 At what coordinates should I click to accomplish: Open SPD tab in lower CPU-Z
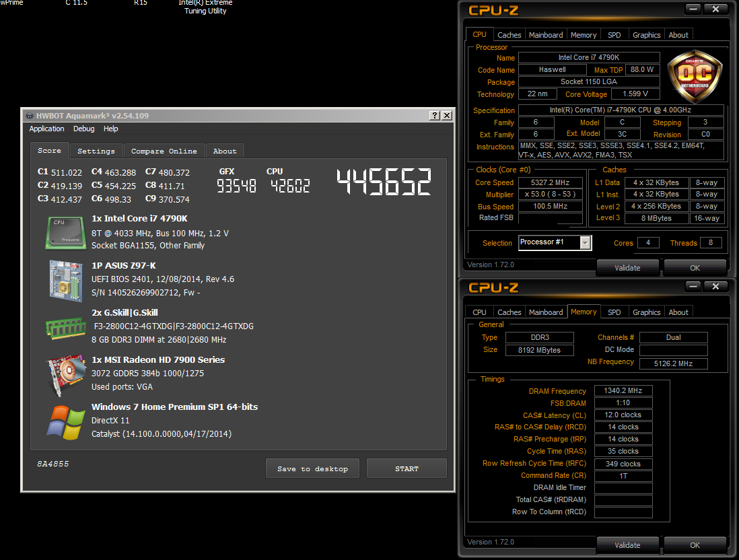[614, 312]
